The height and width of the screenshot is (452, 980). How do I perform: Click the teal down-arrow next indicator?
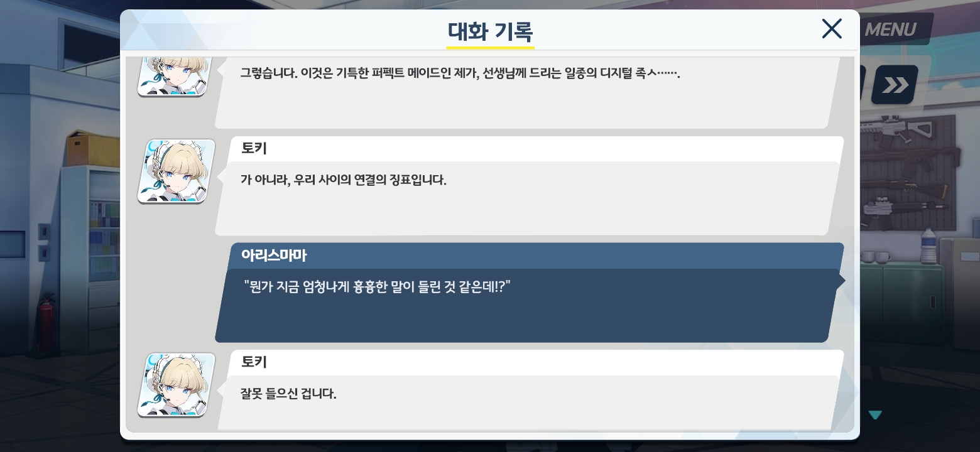[x=875, y=415]
